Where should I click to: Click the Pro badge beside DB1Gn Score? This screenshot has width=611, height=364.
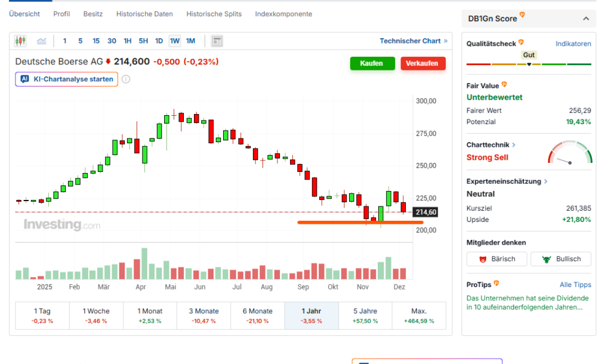pyautogui.click(x=522, y=16)
